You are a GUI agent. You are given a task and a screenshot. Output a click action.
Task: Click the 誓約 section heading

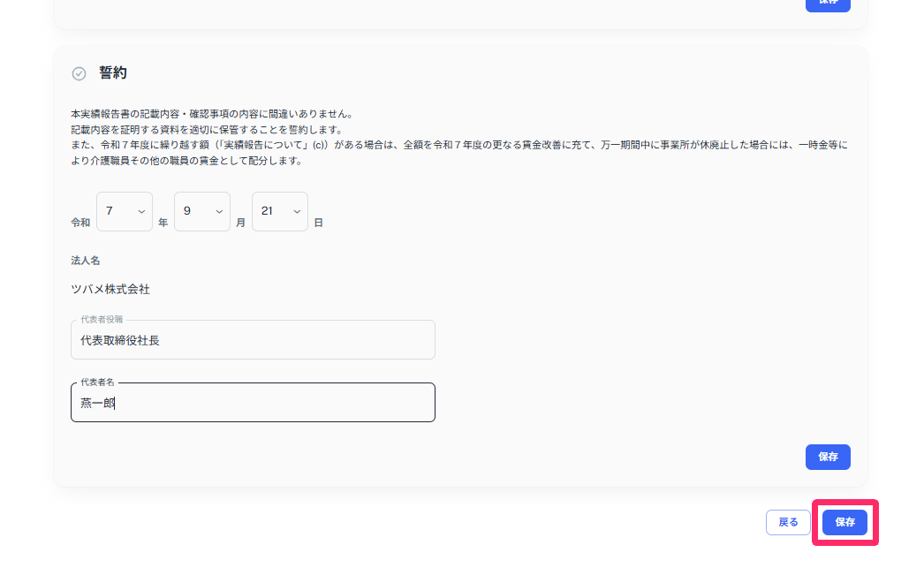(113, 73)
